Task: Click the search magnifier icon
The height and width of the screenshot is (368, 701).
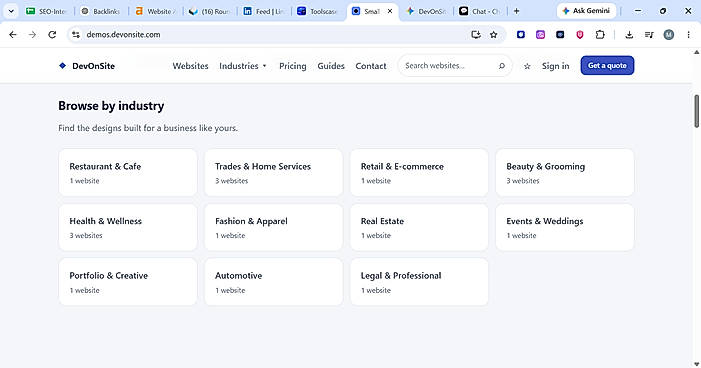Action: [x=502, y=66]
